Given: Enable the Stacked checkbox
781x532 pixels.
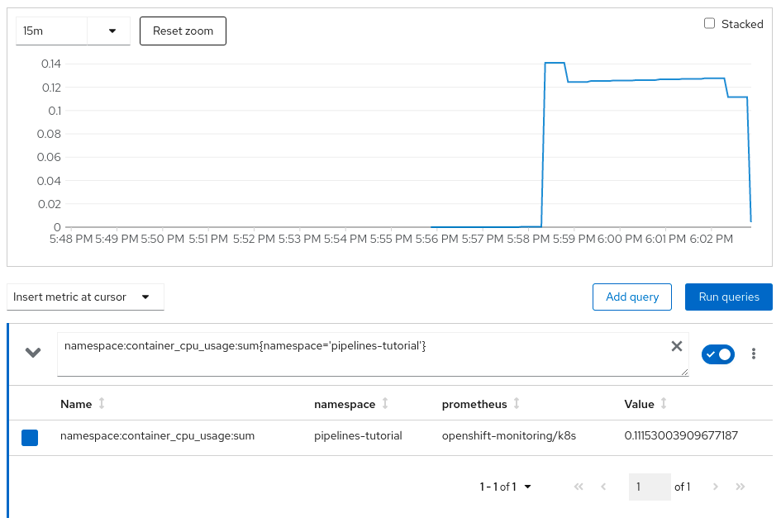Looking at the screenshot, I should pyautogui.click(x=709, y=24).
